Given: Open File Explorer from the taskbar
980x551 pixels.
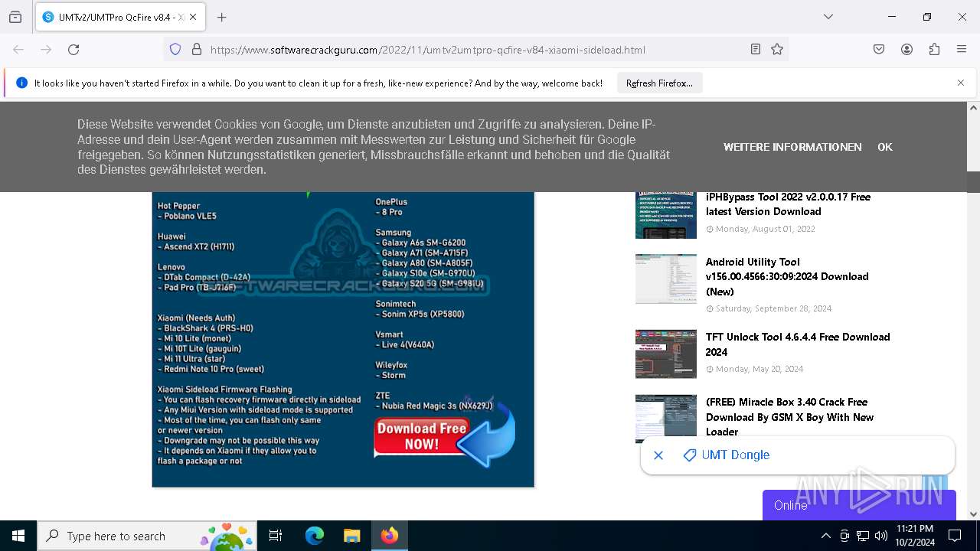Looking at the screenshot, I should coord(351,536).
